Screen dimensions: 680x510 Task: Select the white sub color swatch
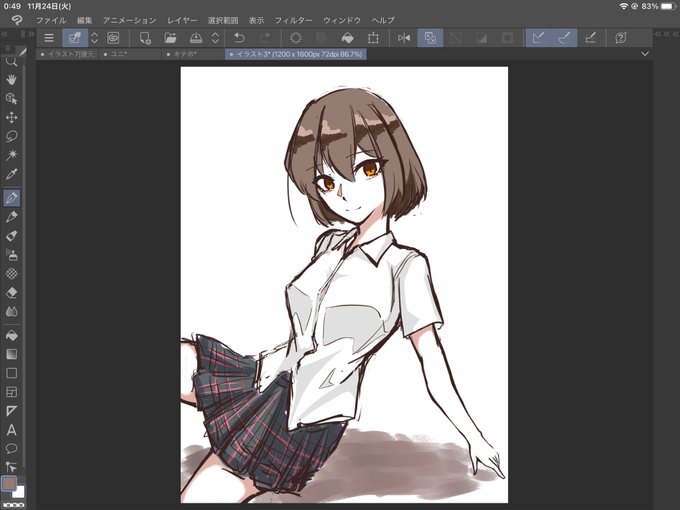tap(19, 492)
